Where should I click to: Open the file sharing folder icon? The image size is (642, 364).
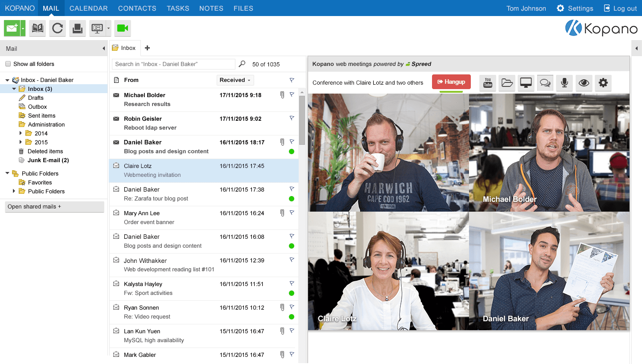pyautogui.click(x=507, y=83)
